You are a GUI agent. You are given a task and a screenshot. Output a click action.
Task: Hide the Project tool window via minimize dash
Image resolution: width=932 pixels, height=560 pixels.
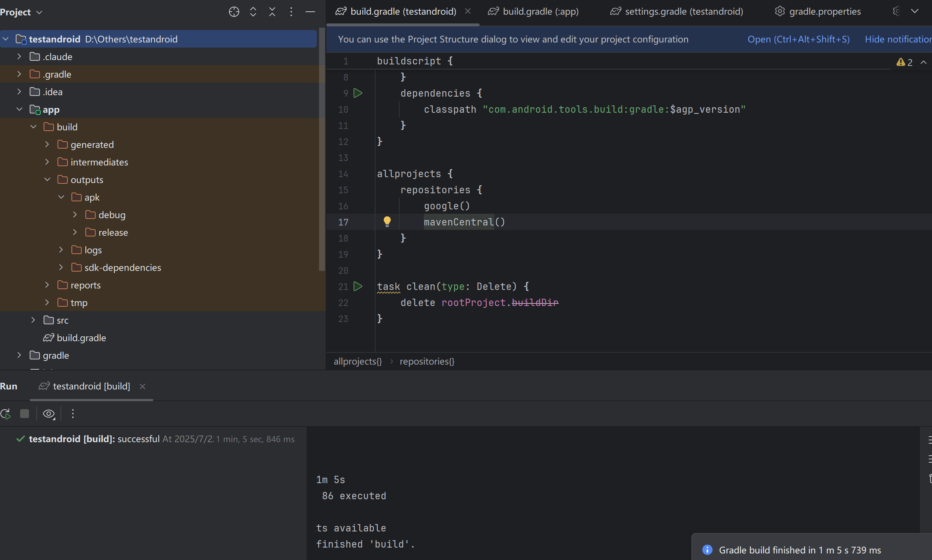(x=310, y=12)
